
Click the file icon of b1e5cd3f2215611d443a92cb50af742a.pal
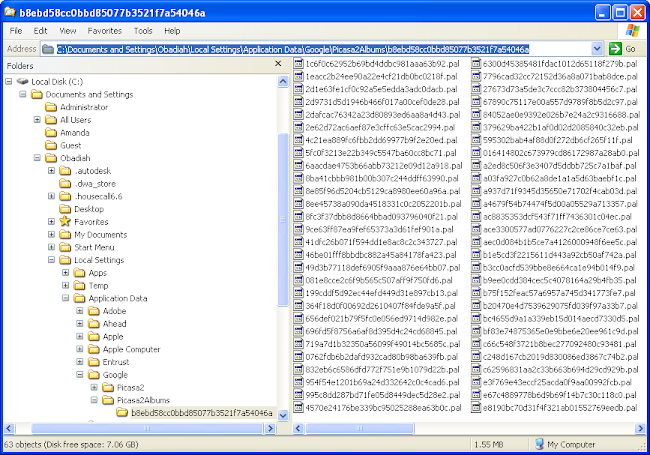click(x=476, y=255)
